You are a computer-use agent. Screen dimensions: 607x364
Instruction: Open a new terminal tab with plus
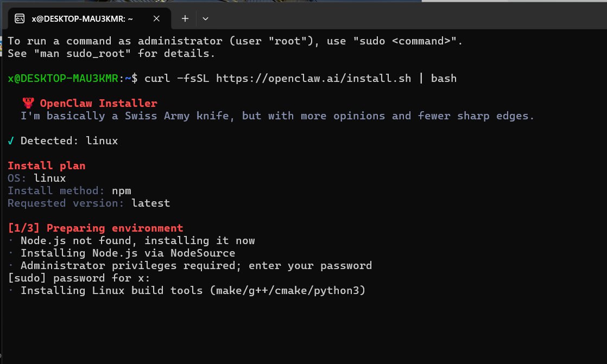coord(185,18)
